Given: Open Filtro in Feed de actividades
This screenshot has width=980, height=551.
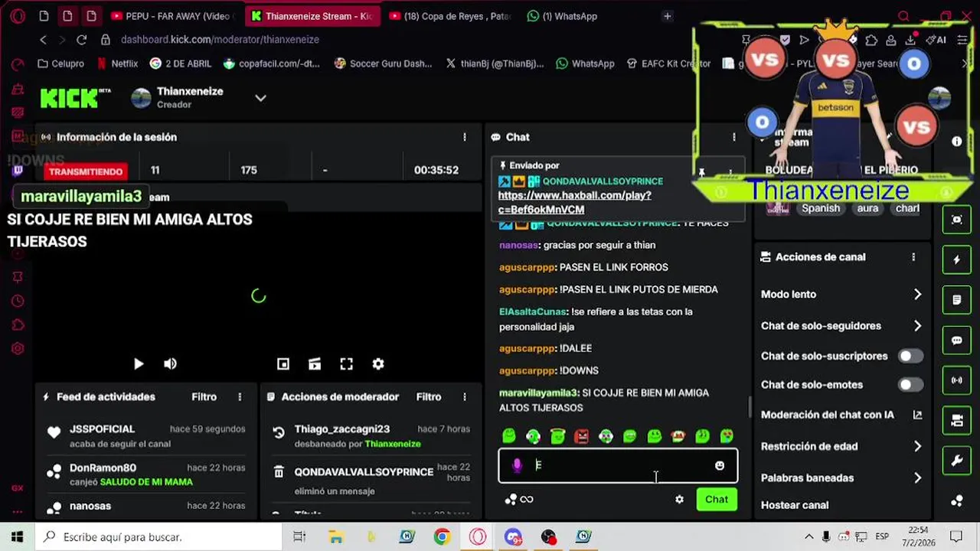Looking at the screenshot, I should point(204,397).
